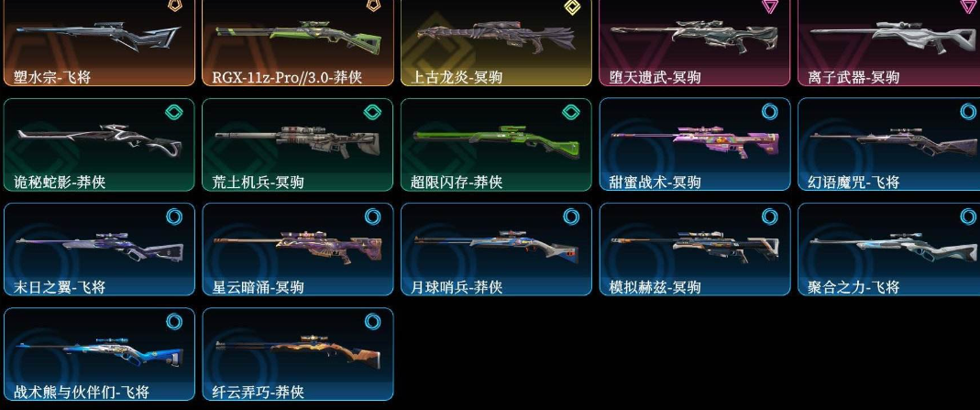Click the pink triangle icon on 堕天遗武-冥驹

(x=770, y=6)
